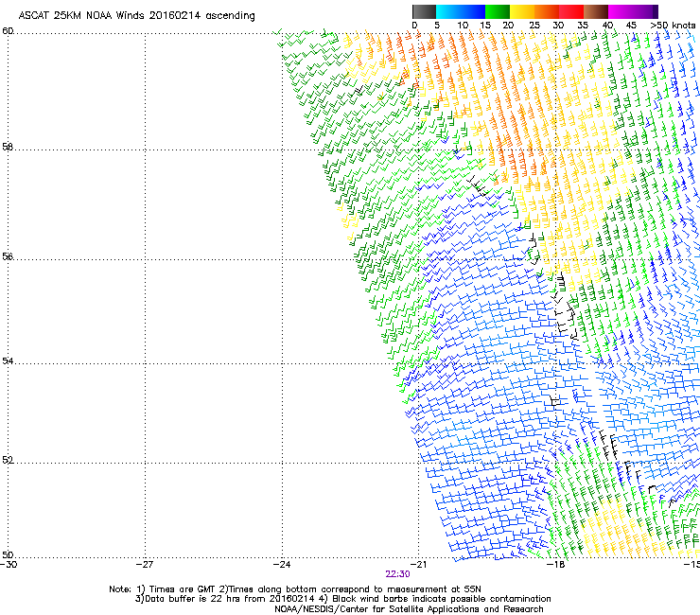Click the purple '22:30' swath time label

397,574
